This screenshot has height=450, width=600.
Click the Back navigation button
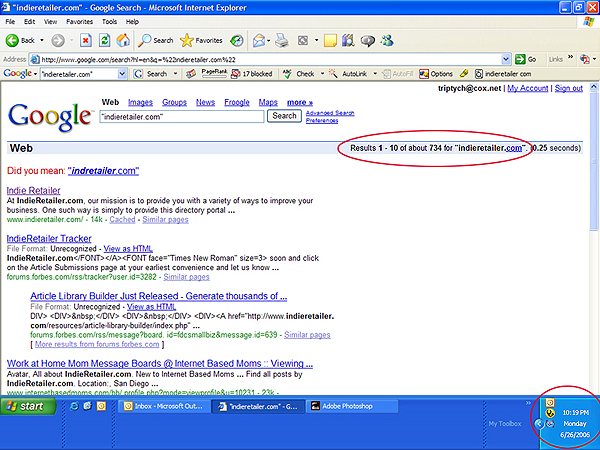click(22, 41)
